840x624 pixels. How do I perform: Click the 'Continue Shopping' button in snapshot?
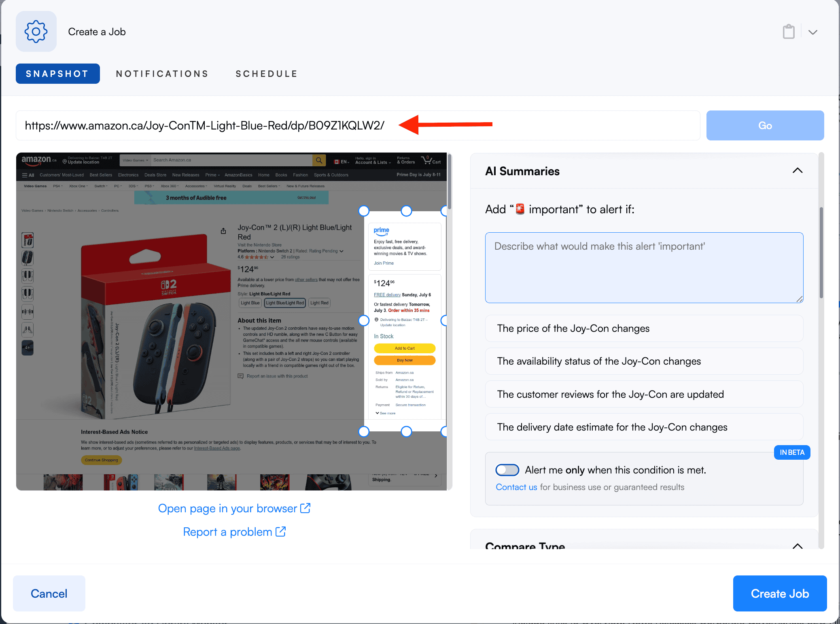(101, 460)
